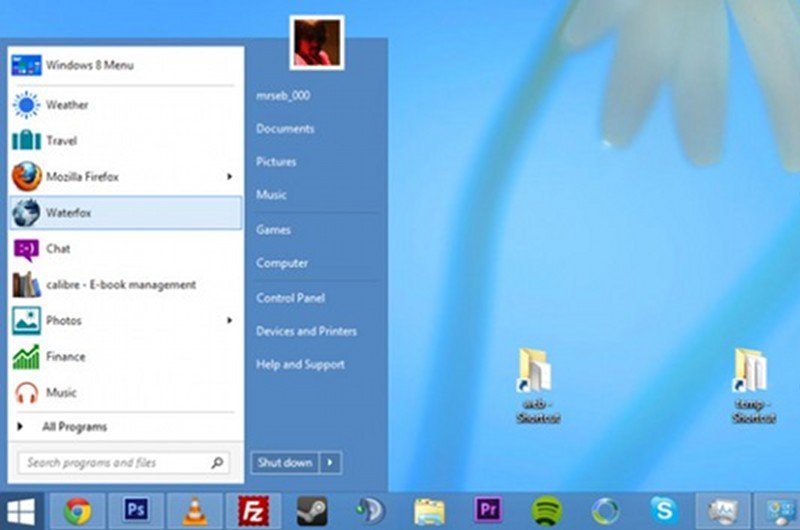Click the Windows Start button
Screen dimensions: 800x530
pyautogui.click(x=21, y=512)
